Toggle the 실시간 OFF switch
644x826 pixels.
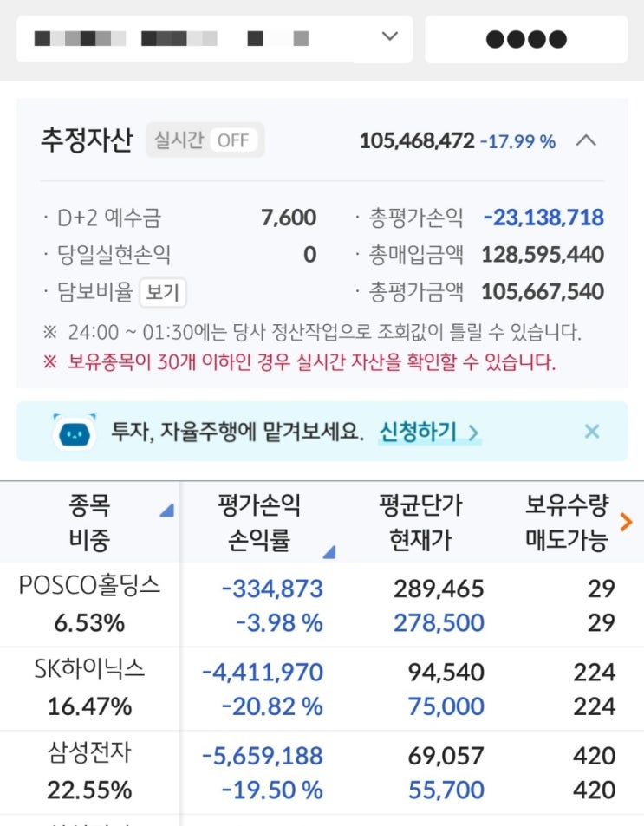(x=205, y=140)
